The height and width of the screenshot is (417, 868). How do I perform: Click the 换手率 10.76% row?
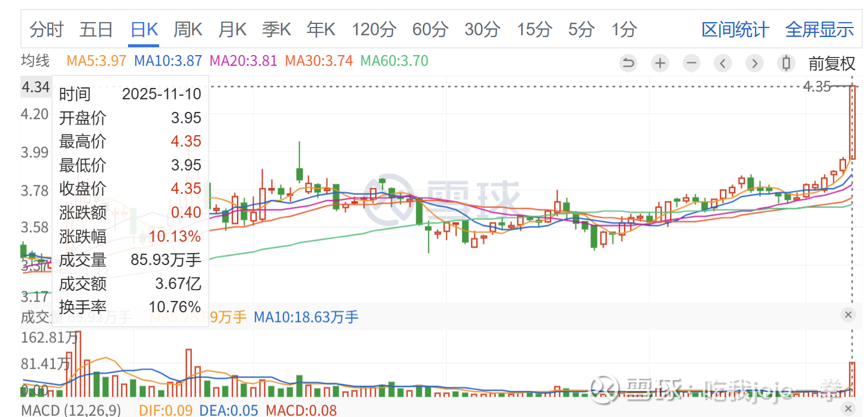(x=130, y=307)
